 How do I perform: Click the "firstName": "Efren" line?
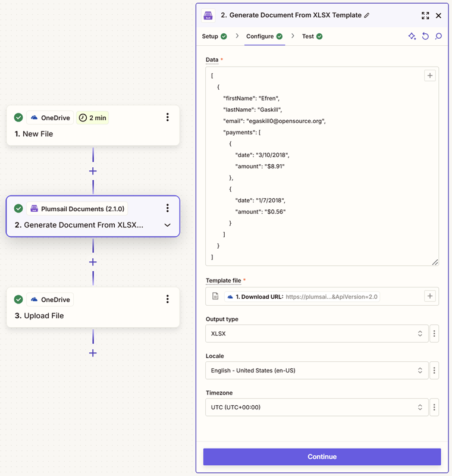(251, 98)
